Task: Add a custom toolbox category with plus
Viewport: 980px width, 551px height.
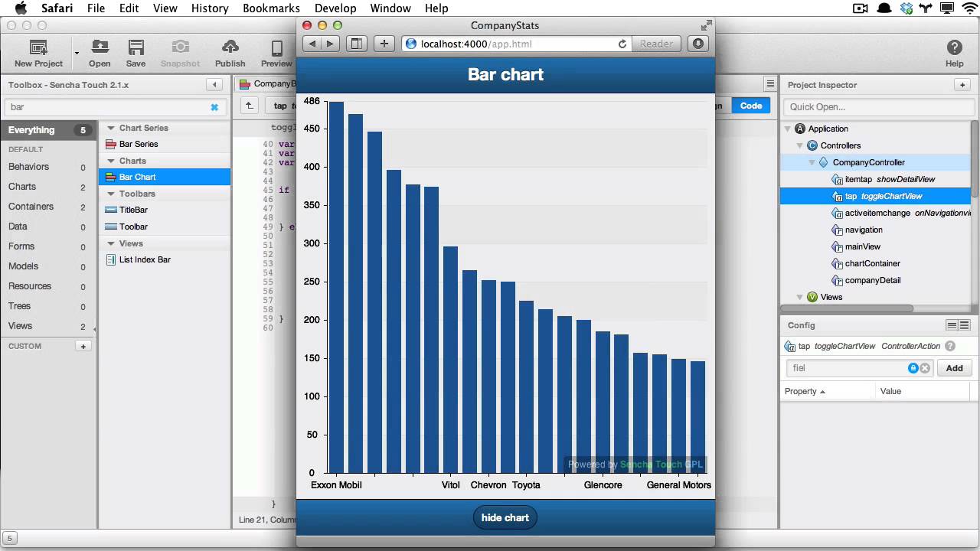Action: click(x=83, y=346)
